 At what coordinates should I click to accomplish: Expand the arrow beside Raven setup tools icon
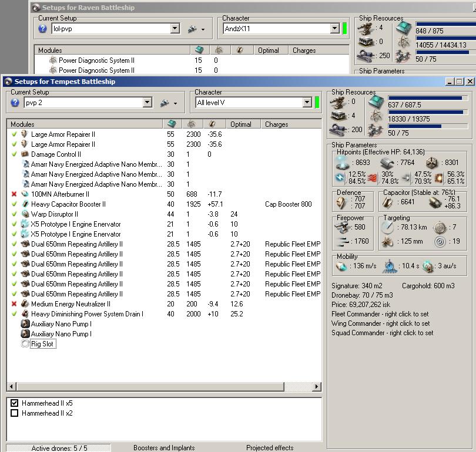[203, 30]
